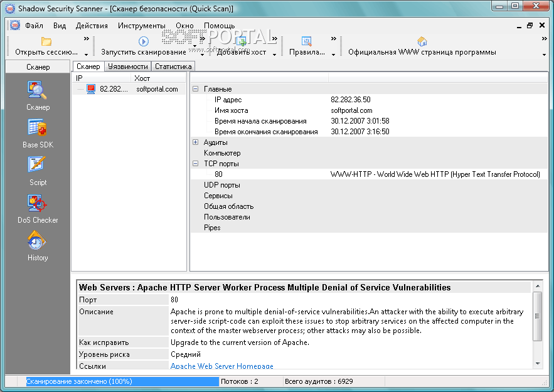Open dropdown arrow under Открыть сессию

pyautogui.click(x=86, y=55)
